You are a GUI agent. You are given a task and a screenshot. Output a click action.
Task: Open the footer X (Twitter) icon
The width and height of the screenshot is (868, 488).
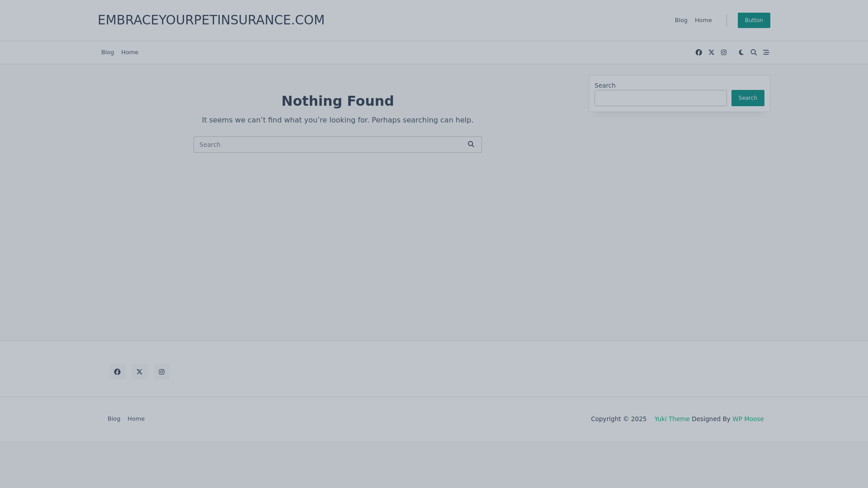pyautogui.click(x=139, y=372)
